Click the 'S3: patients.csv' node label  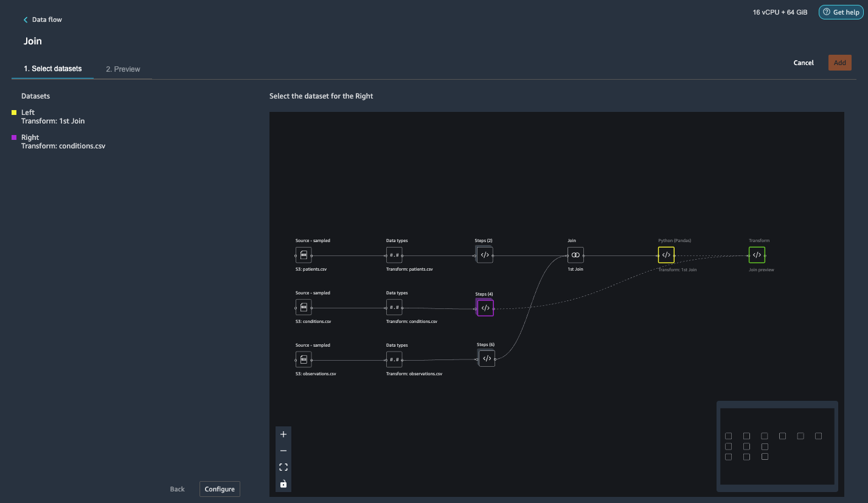coord(311,269)
